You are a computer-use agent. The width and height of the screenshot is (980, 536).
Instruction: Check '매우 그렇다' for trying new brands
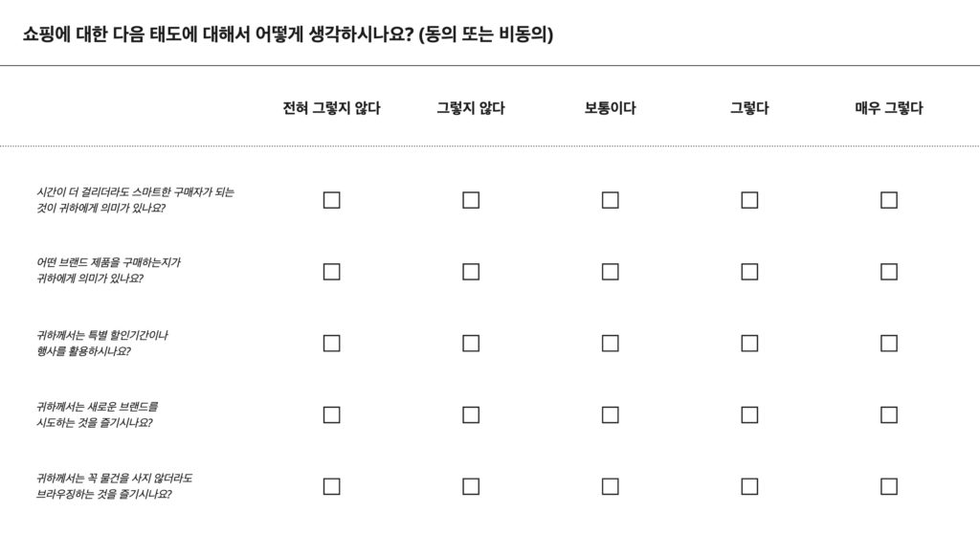tap(888, 414)
